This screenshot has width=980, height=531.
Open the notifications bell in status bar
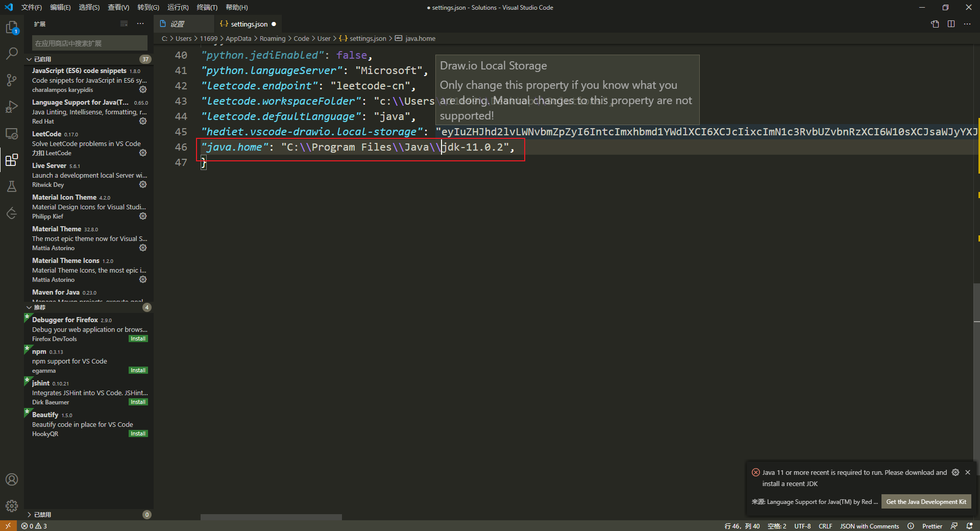[x=970, y=526]
